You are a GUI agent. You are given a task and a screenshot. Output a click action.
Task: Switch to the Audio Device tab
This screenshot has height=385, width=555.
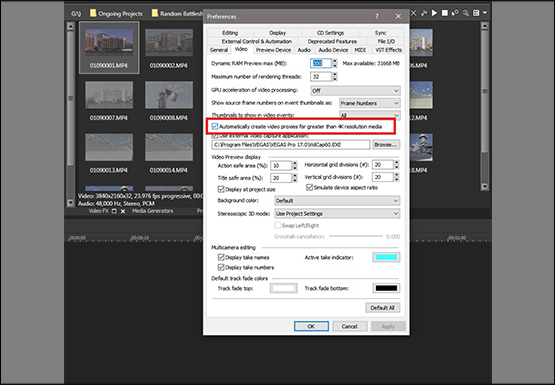coord(333,50)
